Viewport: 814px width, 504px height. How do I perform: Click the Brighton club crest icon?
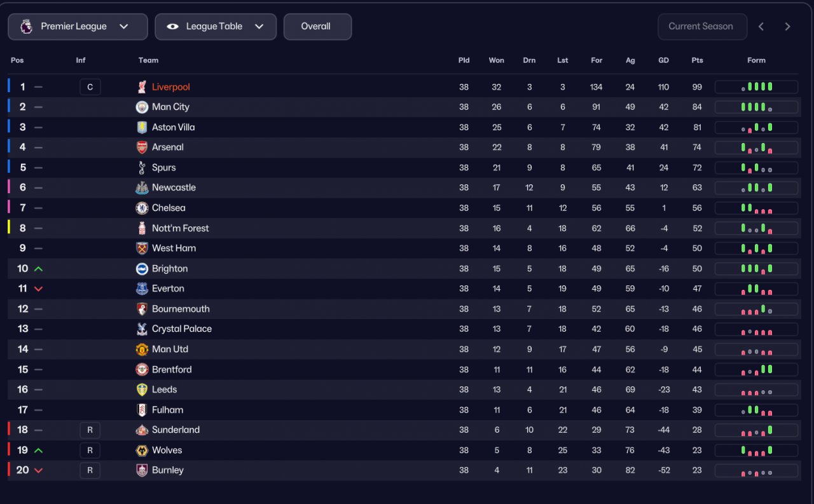(142, 269)
